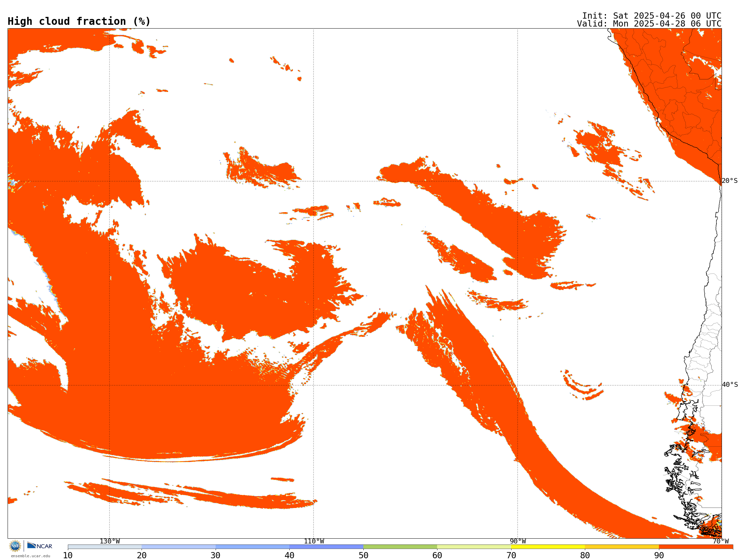Click the '10' colorbar tick label

(x=68, y=556)
